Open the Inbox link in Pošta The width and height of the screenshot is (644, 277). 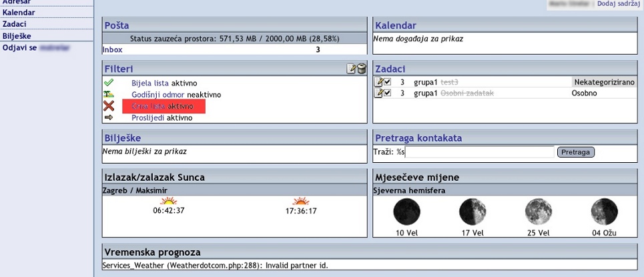coord(112,49)
